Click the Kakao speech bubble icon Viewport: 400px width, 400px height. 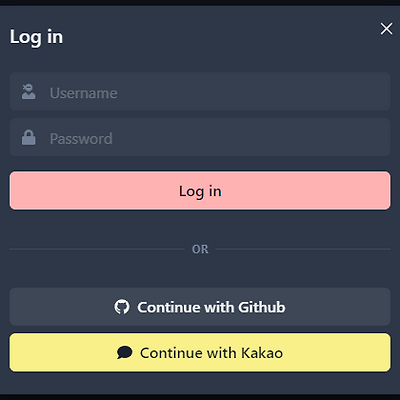125,352
